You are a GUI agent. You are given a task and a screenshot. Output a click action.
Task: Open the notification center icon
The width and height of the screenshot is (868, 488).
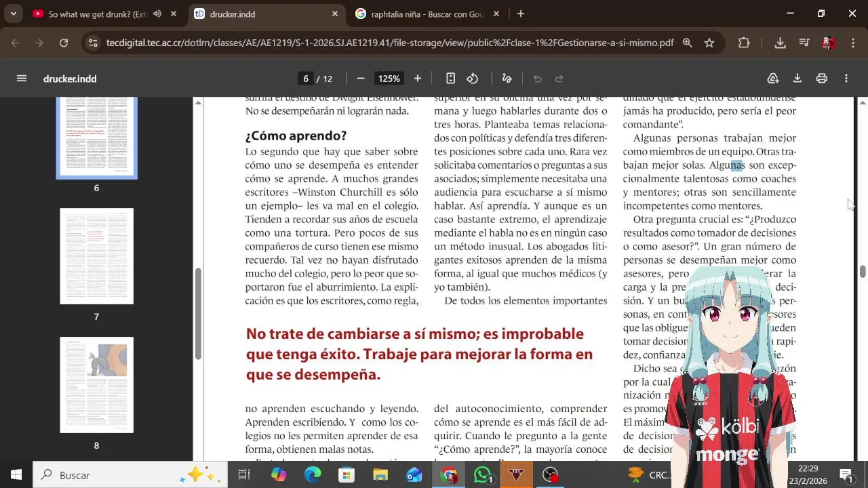[847, 475]
